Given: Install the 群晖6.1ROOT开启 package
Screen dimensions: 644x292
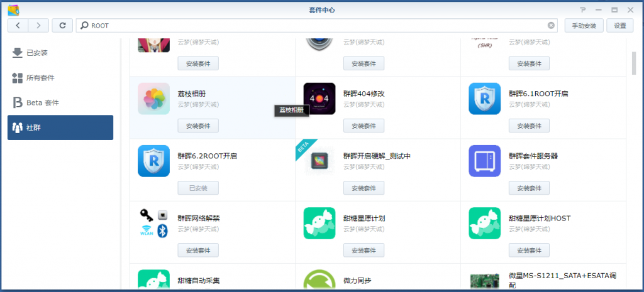Looking at the screenshot, I should tap(529, 126).
